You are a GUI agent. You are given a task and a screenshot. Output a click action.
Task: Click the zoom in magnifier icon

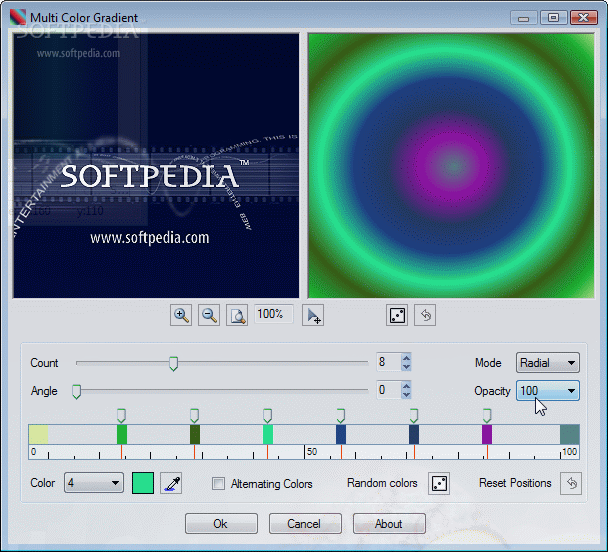tap(181, 315)
